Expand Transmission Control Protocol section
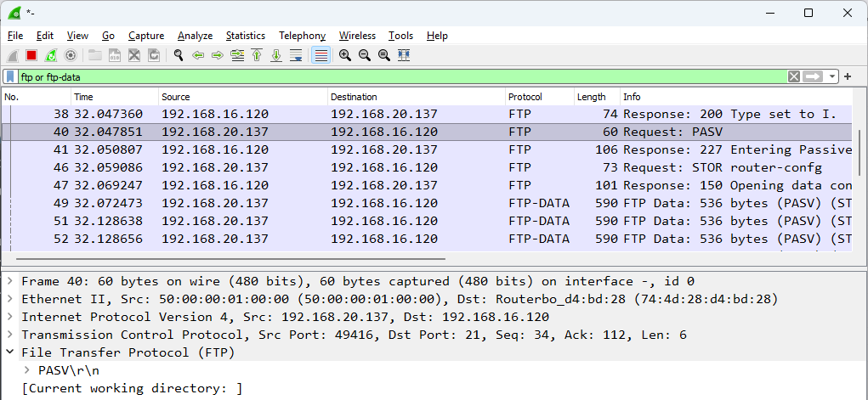This screenshot has width=868, height=400. (10, 335)
